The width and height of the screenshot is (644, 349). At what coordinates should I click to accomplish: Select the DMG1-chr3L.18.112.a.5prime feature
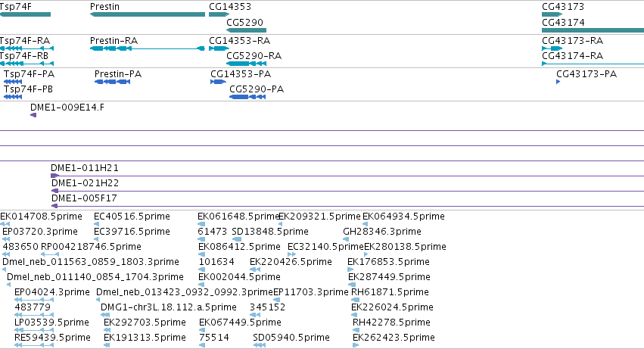pyautogui.click(x=105, y=315)
